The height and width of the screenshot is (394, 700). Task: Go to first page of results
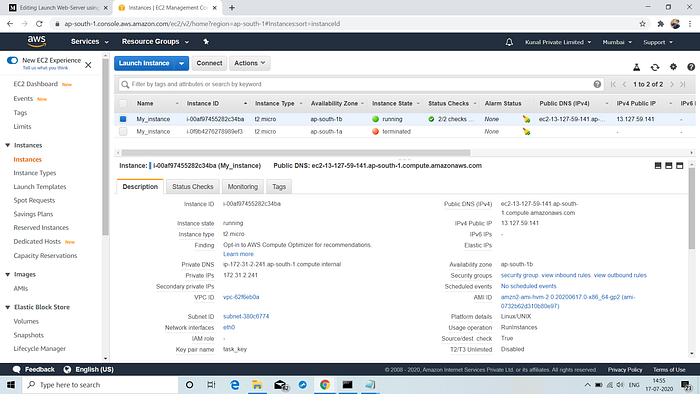(613, 84)
